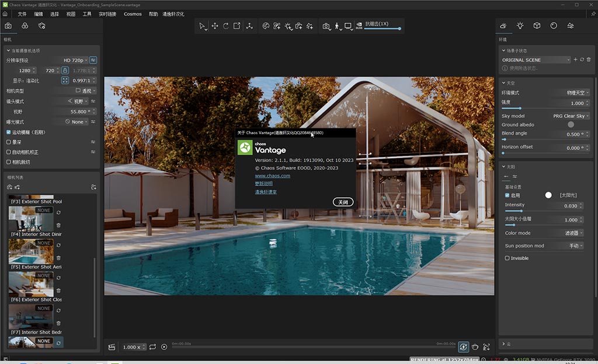Click the resolution preset settings button
The width and height of the screenshot is (598, 364).
[x=93, y=60]
